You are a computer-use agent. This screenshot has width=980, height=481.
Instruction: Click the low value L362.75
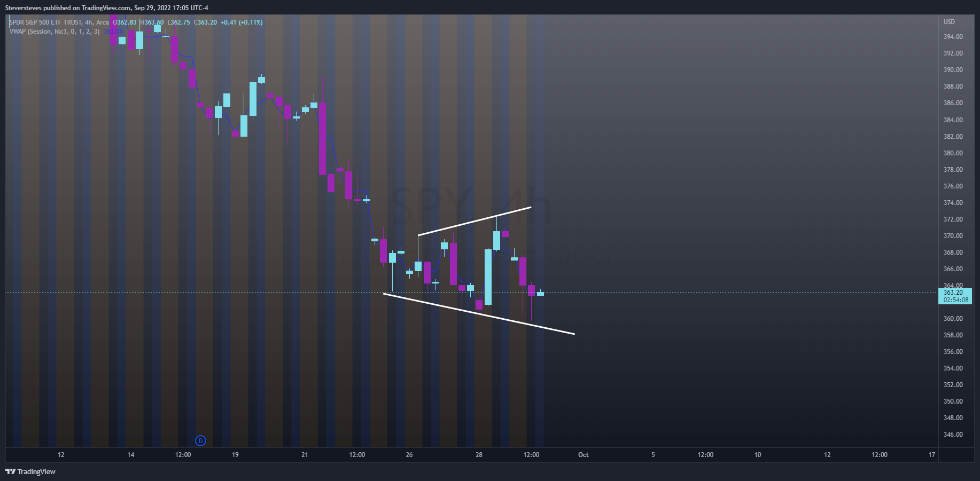coord(178,22)
